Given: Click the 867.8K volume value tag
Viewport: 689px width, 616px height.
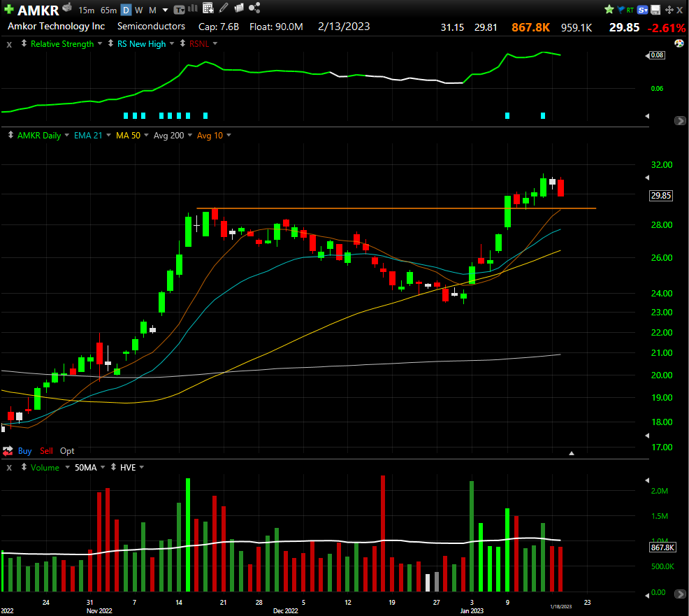Looking at the screenshot, I should point(662,547).
